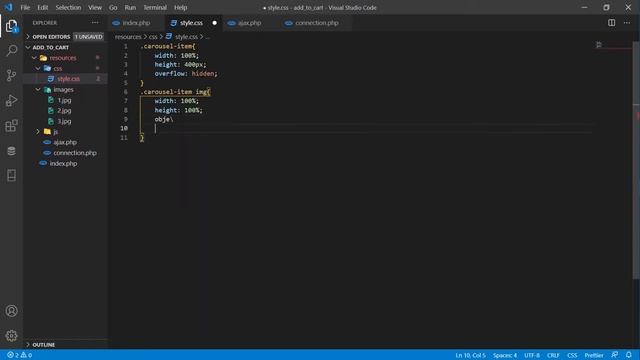Open the Extensions view
The image size is (640, 360).
point(11,126)
